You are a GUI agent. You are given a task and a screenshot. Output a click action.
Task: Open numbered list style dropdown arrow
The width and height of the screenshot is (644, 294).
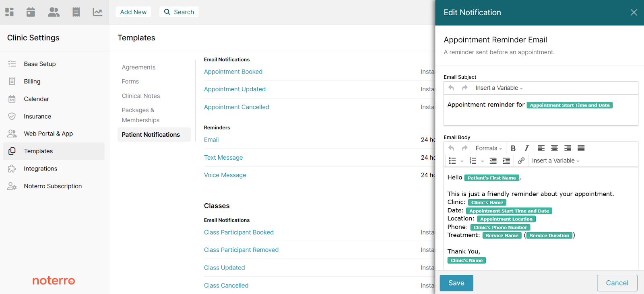482,161
